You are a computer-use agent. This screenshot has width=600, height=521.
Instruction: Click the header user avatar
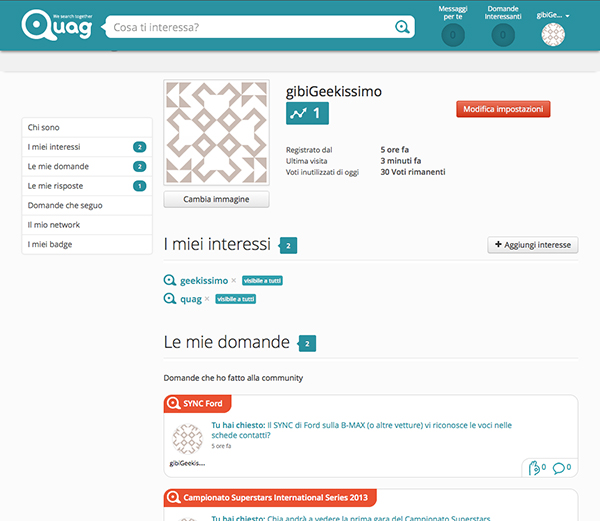pos(553,35)
